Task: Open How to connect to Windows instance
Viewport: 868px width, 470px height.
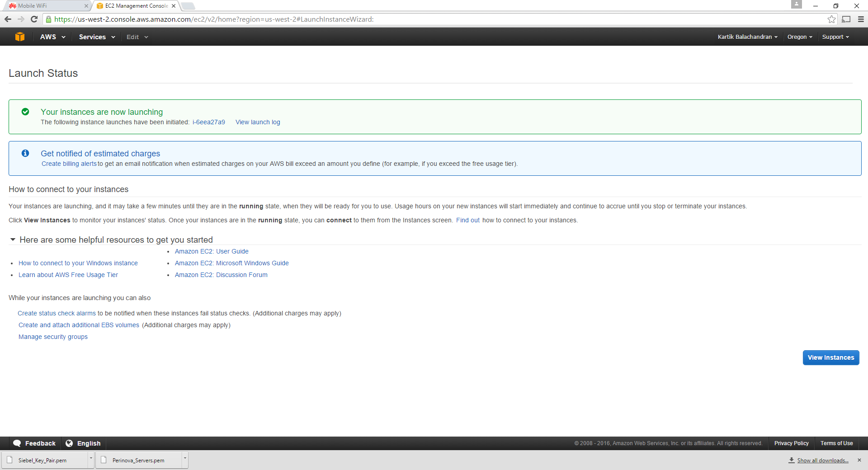Action: [78, 263]
